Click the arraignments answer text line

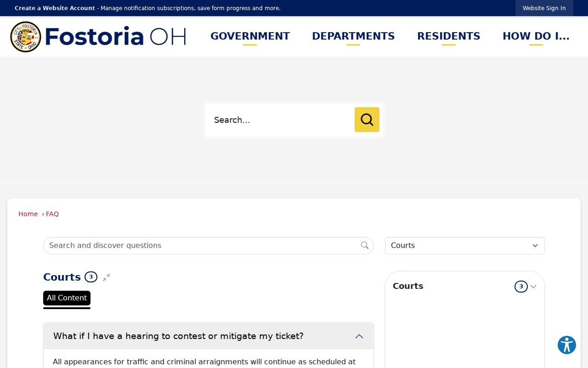(x=204, y=362)
